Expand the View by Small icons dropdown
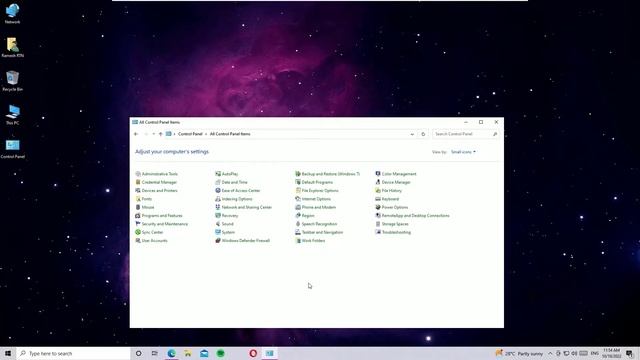This screenshot has width=640, height=360. coord(463,152)
